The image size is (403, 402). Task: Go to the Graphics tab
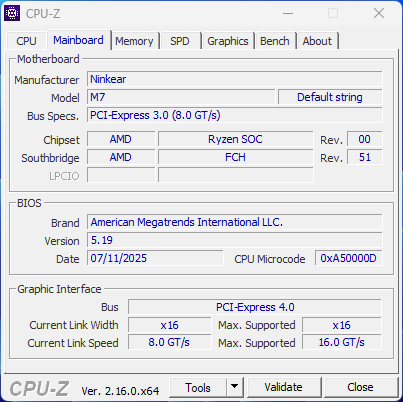pos(228,41)
